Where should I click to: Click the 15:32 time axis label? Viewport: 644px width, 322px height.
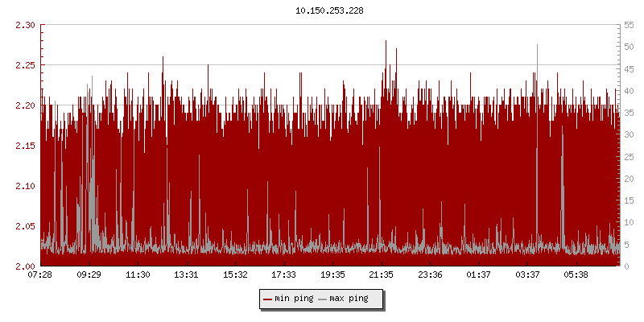click(235, 275)
